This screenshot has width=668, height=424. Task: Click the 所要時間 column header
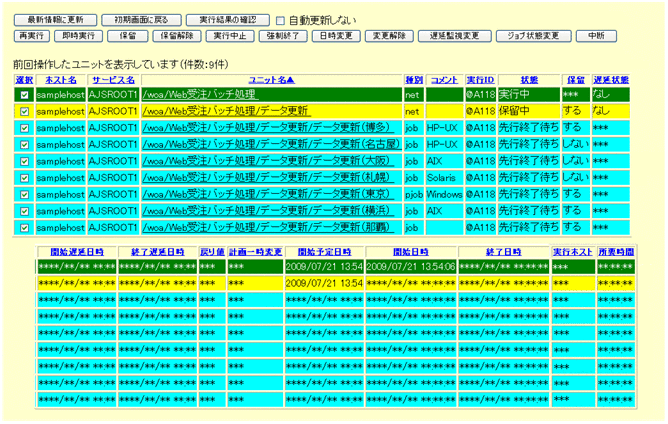click(x=615, y=252)
